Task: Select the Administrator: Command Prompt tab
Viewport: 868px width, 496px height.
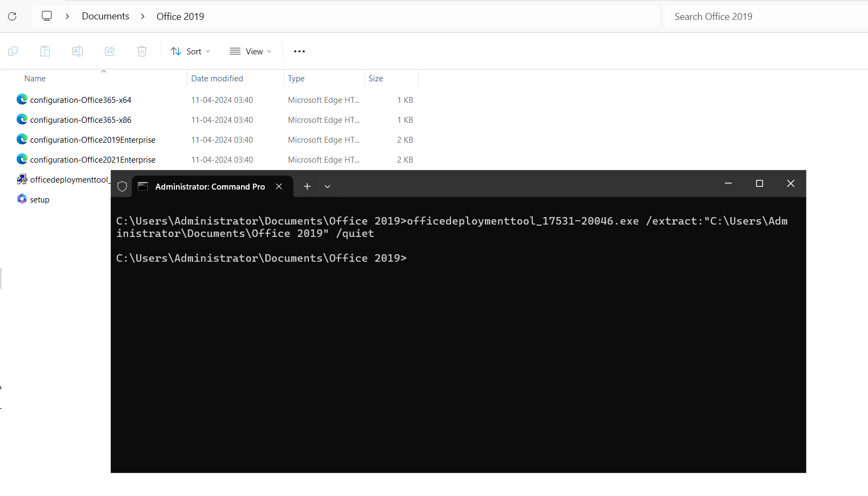Action: click(210, 186)
